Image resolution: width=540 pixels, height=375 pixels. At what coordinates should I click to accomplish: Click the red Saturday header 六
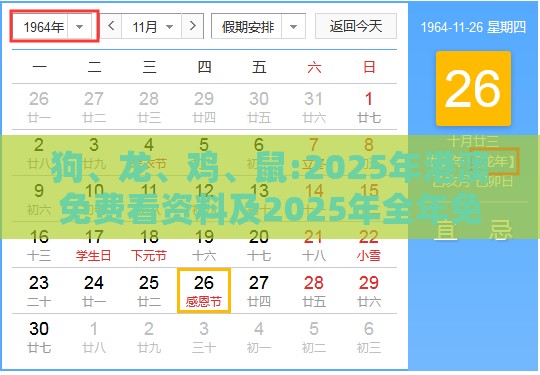[x=314, y=66]
